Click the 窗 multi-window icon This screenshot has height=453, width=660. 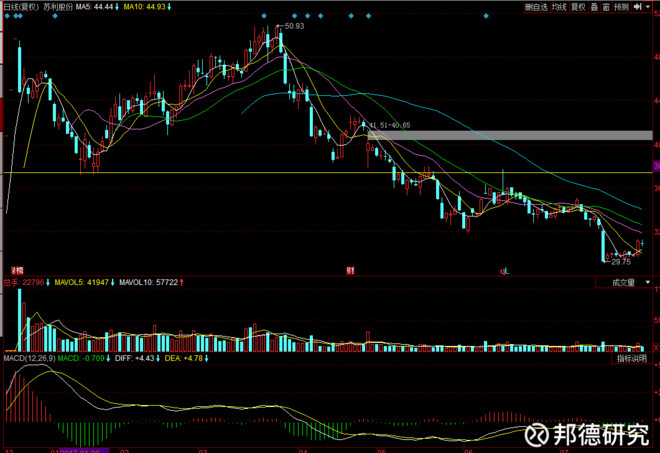click(x=606, y=7)
